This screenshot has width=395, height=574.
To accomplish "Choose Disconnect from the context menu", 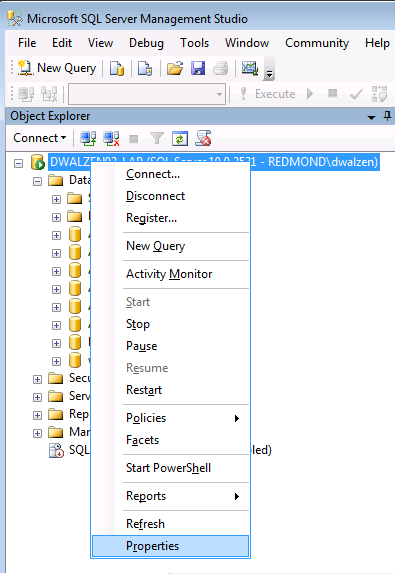I will 171,196.
